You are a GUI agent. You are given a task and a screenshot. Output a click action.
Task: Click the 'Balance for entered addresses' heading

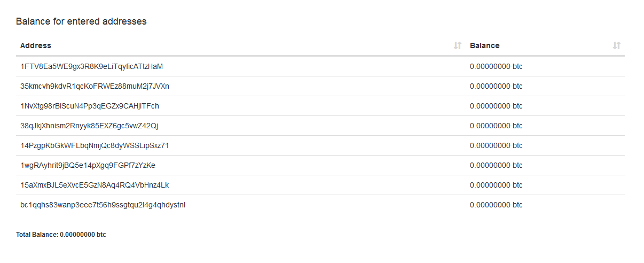[81, 21]
